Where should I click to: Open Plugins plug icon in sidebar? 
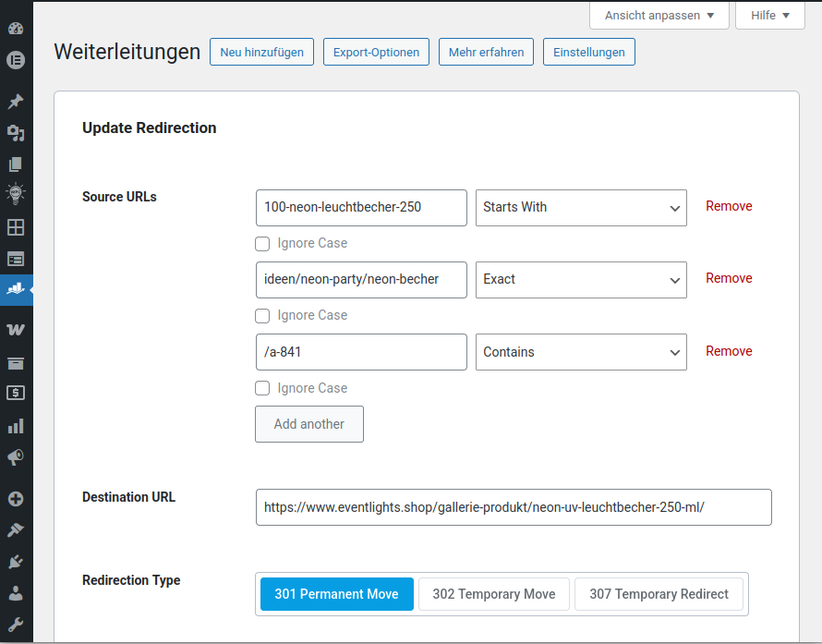click(16, 562)
